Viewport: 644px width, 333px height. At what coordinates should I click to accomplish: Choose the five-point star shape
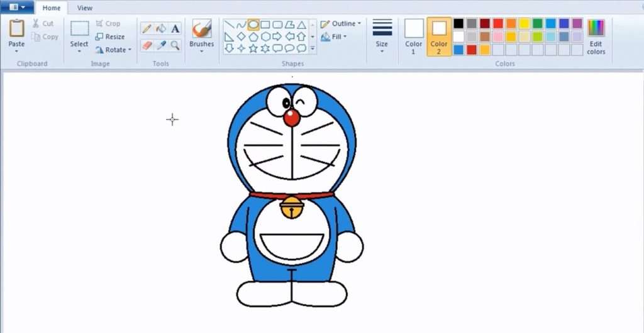(253, 48)
